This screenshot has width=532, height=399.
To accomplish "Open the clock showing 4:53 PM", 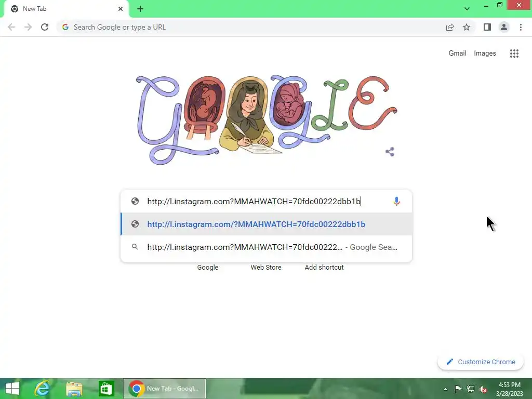I will 509,389.
